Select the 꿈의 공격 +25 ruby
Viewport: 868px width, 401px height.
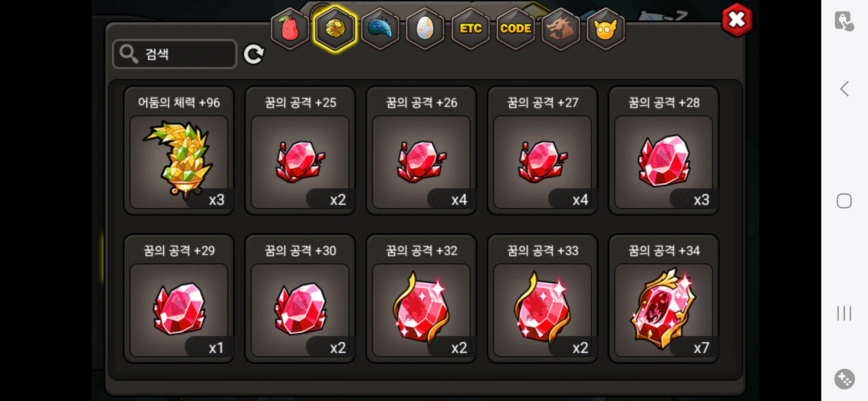300,150
